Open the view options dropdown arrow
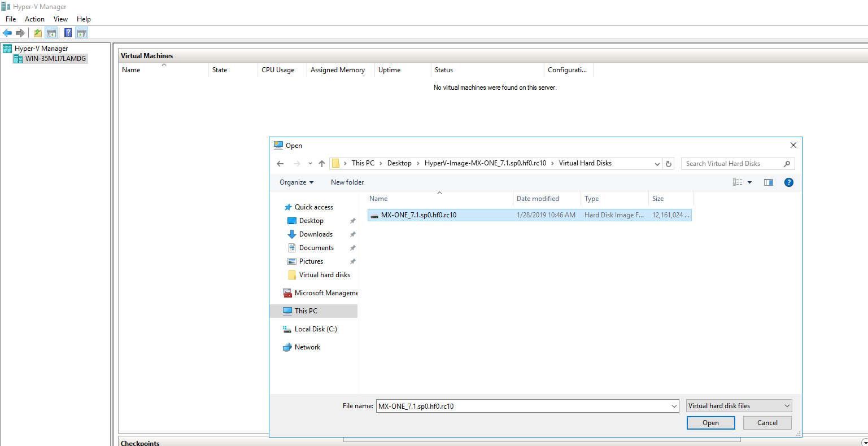868x446 pixels. coord(750,182)
